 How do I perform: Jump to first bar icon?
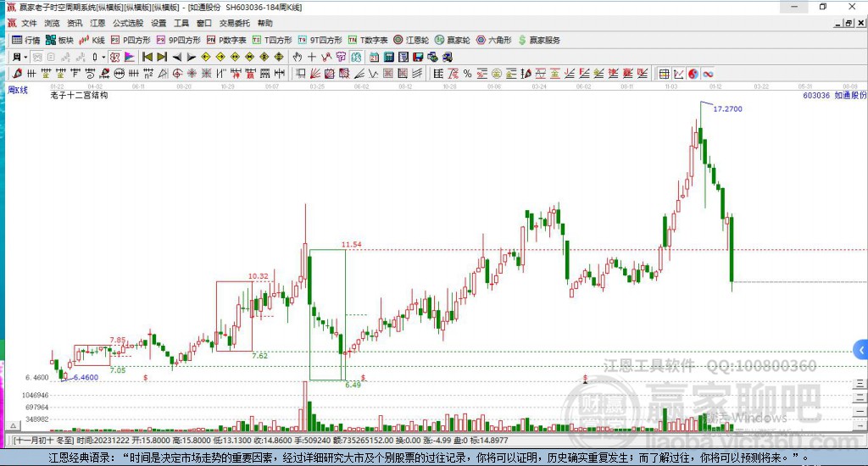[147, 57]
